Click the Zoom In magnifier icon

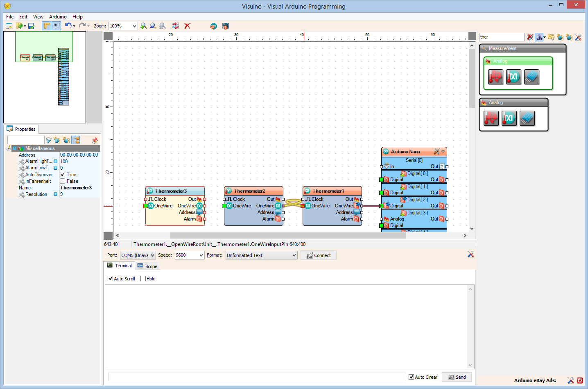pos(144,26)
